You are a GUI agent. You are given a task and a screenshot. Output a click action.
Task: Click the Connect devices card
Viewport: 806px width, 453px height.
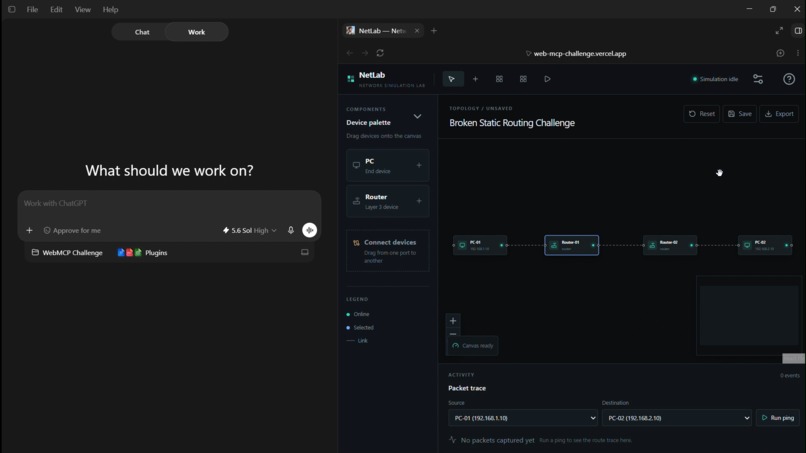point(388,251)
